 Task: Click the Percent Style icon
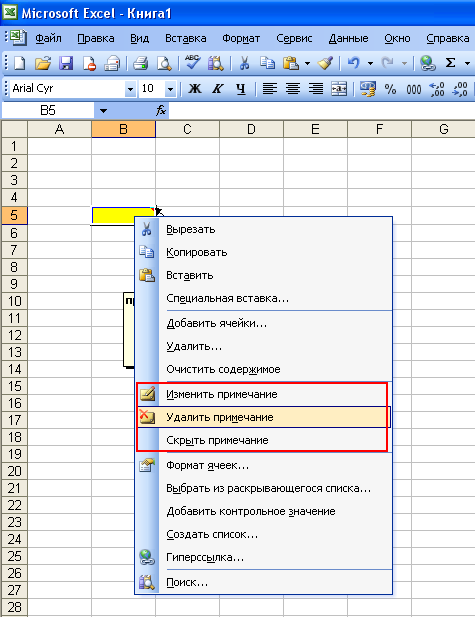point(390,89)
